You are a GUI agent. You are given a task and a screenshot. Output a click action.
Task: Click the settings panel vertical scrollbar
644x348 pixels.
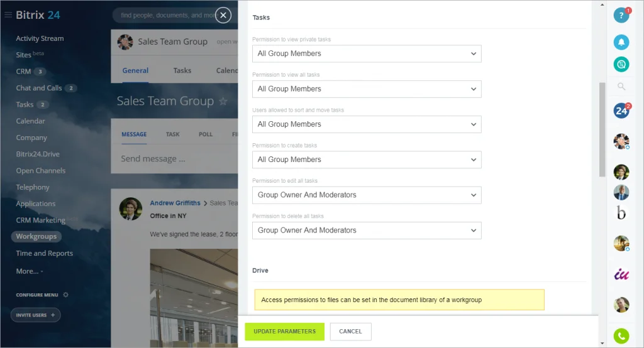[x=602, y=129]
